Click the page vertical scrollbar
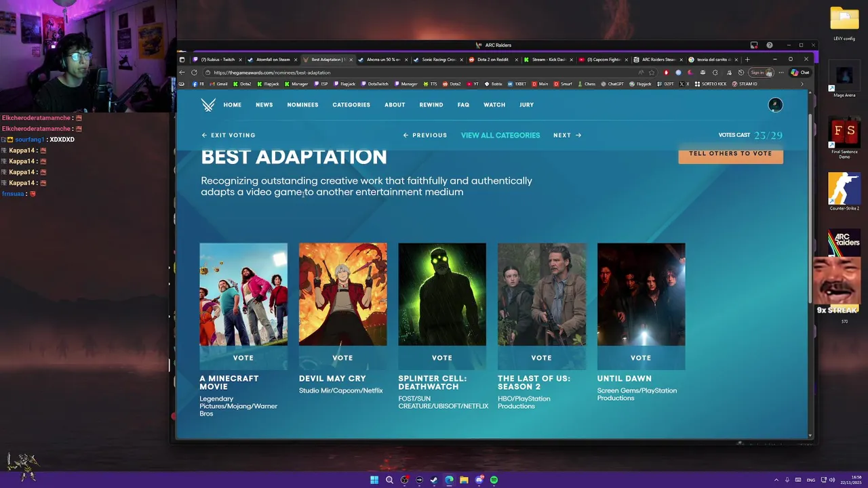The height and width of the screenshot is (488, 868). pyautogui.click(x=811, y=207)
